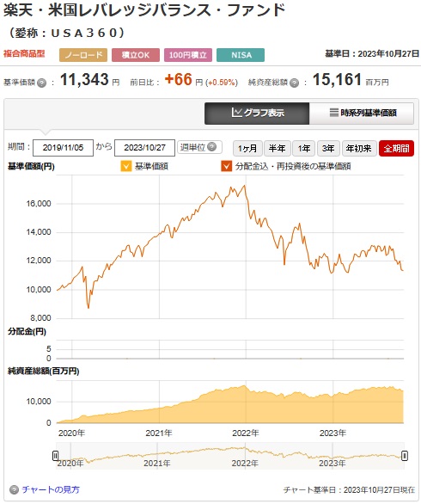Select the 1ヶ月 period button
This screenshot has height=504, width=421.
click(x=247, y=148)
